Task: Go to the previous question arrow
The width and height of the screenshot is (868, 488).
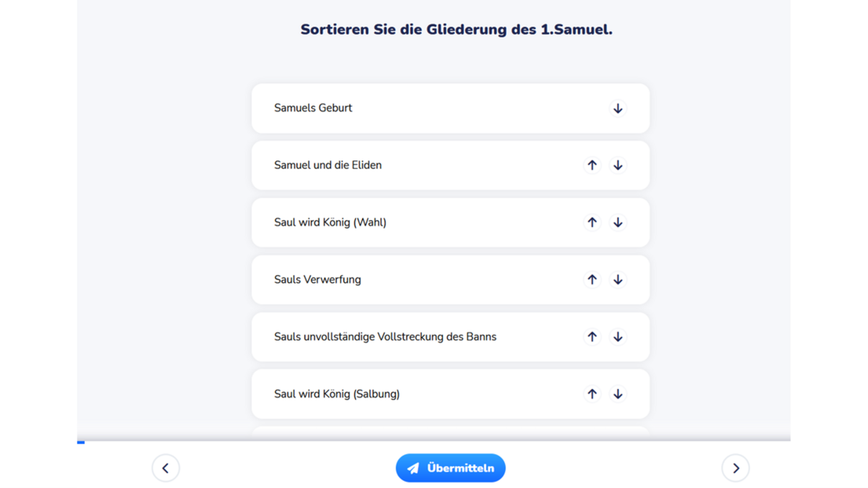Action: pyautogui.click(x=166, y=468)
